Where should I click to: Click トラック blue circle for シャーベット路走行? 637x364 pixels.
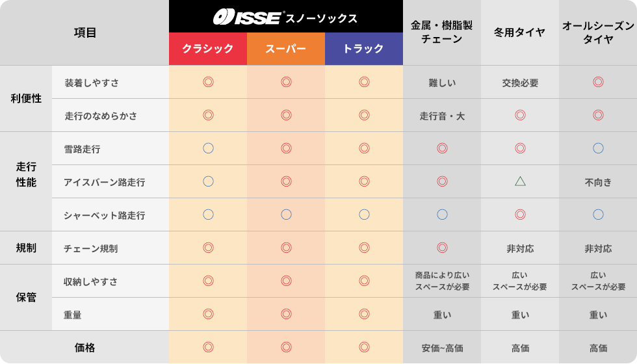pos(364,215)
